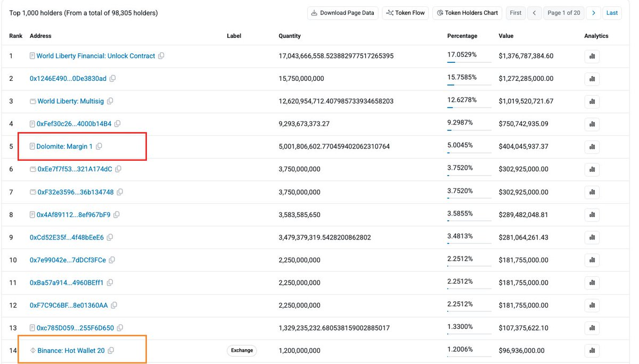Click the Exchange label tag

coord(242,351)
